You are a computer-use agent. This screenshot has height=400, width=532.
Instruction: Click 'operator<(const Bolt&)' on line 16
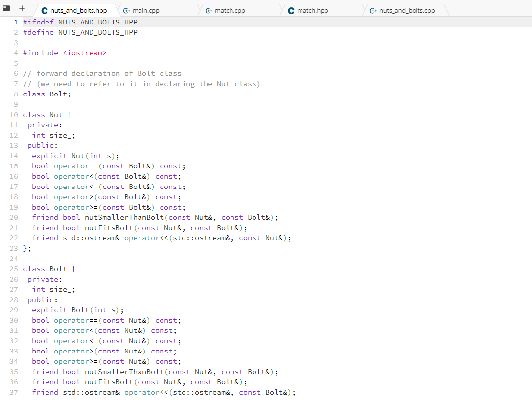point(102,176)
